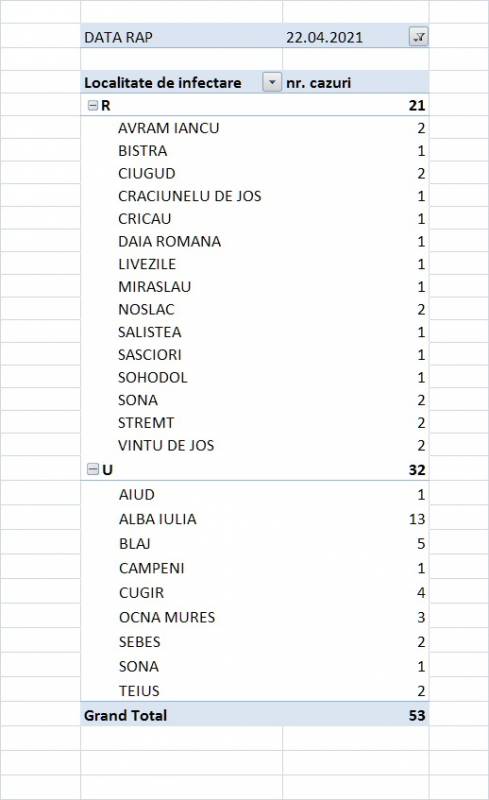Click the VINTU DE JOS row
Viewport: 489px width, 800px height.
tap(255, 445)
